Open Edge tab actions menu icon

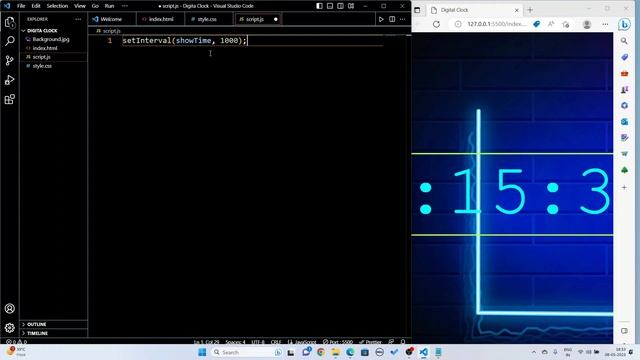417,10
